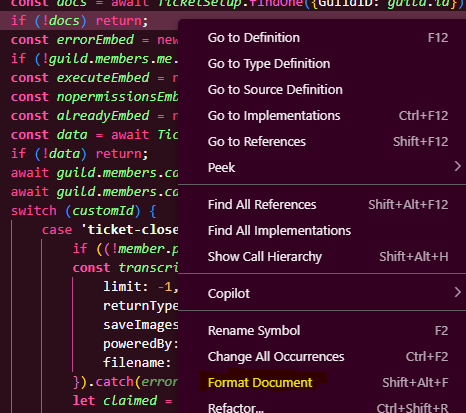Image resolution: width=466 pixels, height=413 pixels.
Task: Choose Go to Implementations
Action: tap(322, 116)
